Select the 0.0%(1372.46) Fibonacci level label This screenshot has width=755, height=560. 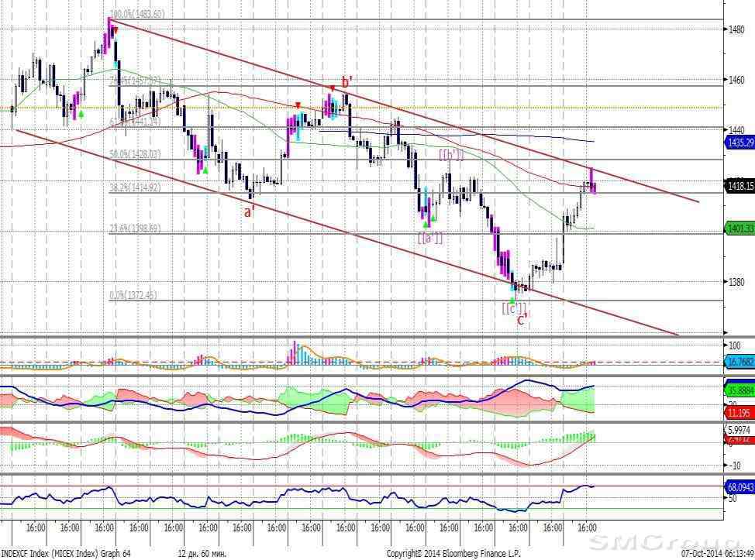(x=134, y=295)
